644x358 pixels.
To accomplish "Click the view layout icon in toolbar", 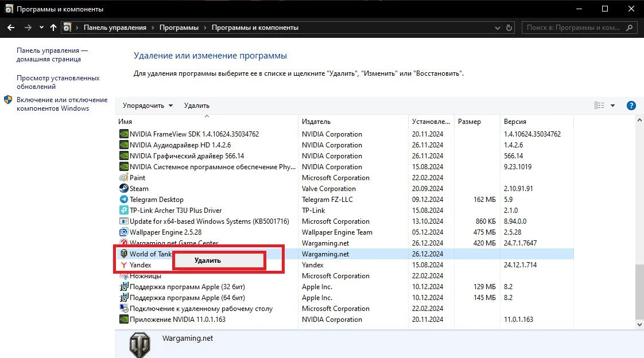I will [599, 106].
